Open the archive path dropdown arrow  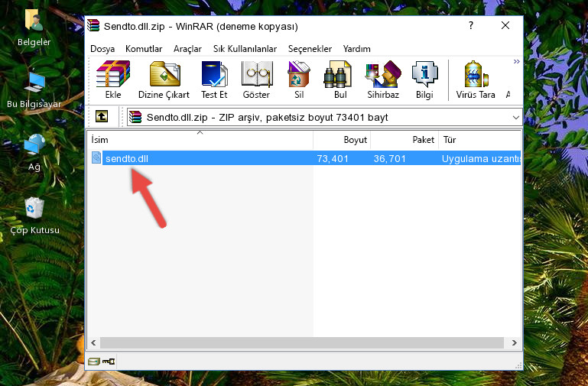click(x=516, y=117)
